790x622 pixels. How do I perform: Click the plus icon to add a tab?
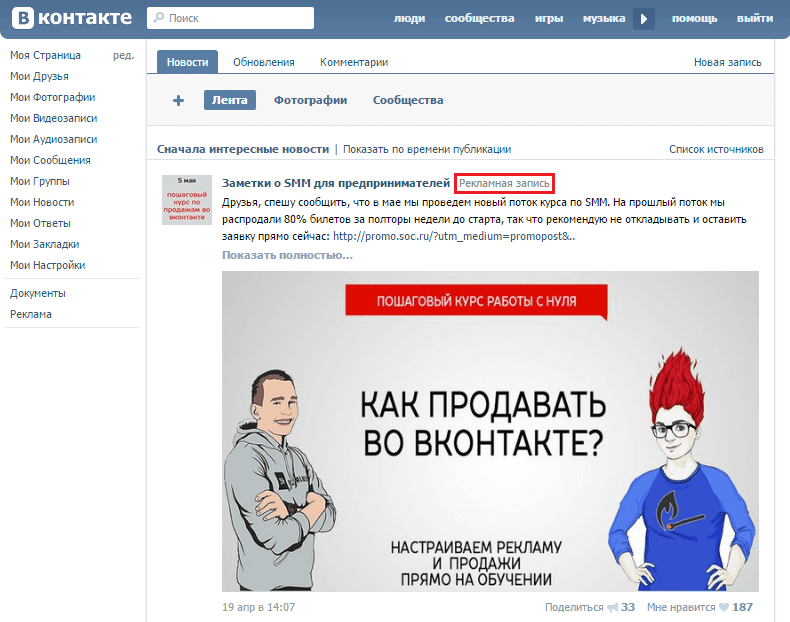(178, 100)
